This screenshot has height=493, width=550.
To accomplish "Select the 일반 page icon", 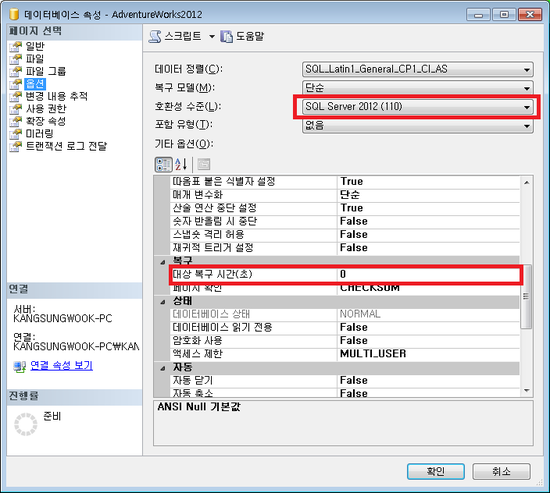I will 15,46.
